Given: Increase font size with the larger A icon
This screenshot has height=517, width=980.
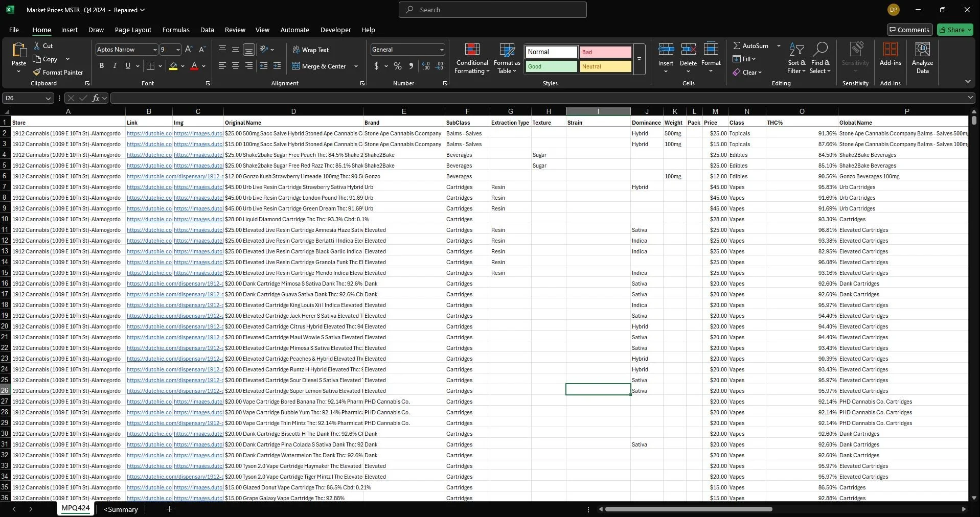Looking at the screenshot, I should (189, 50).
